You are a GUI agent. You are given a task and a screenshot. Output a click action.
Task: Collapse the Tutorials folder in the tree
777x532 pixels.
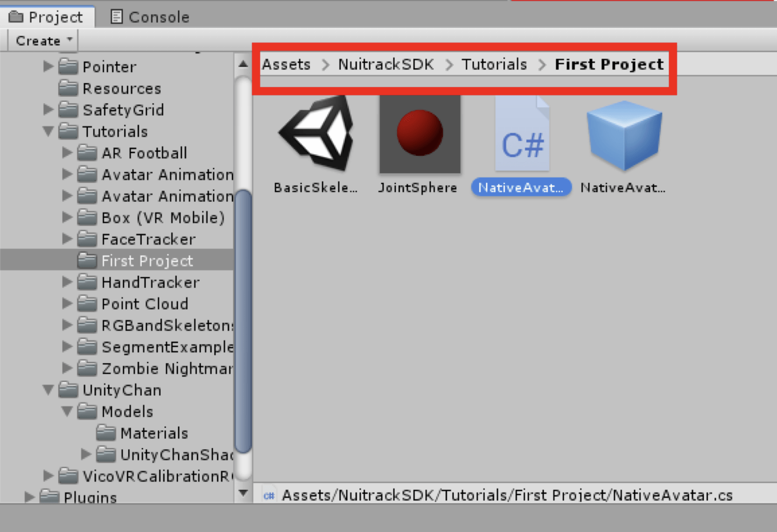click(48, 131)
